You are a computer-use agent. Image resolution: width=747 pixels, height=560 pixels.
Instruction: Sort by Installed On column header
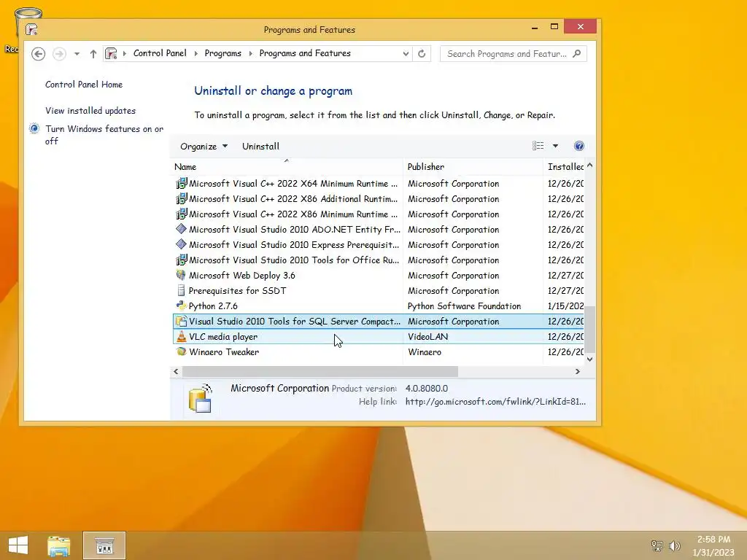pyautogui.click(x=565, y=167)
